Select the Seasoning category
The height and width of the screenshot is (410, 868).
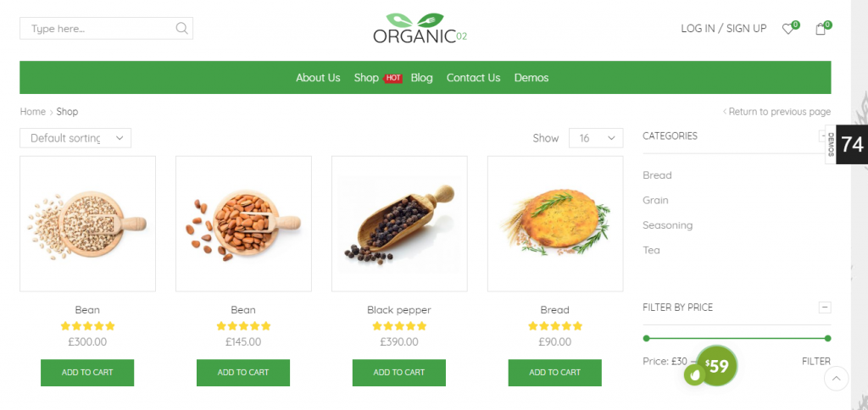pyautogui.click(x=667, y=225)
